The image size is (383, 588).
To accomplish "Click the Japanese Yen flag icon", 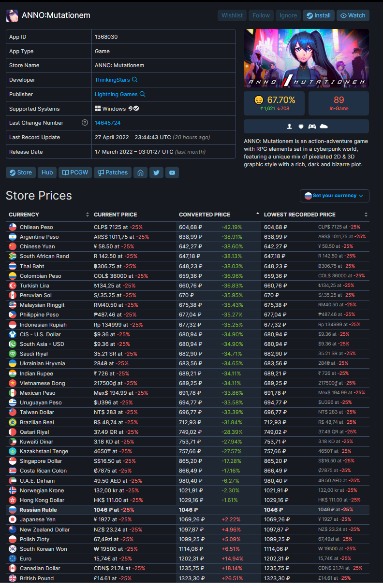I will pos(13,520).
